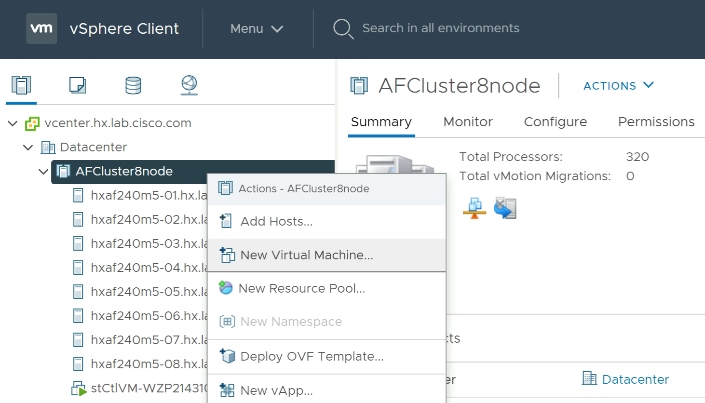The height and width of the screenshot is (403, 705).
Task: Click the cluster server image thumbnail
Action: (x=395, y=164)
